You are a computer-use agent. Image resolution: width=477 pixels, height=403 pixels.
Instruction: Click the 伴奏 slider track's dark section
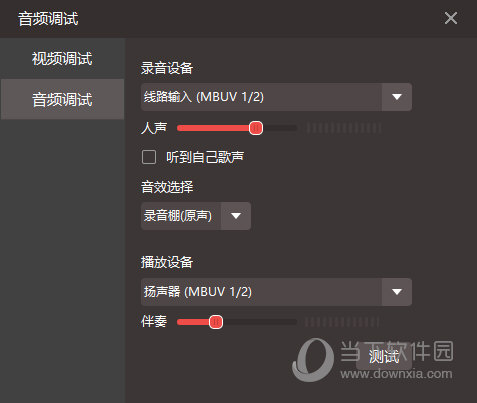point(259,322)
